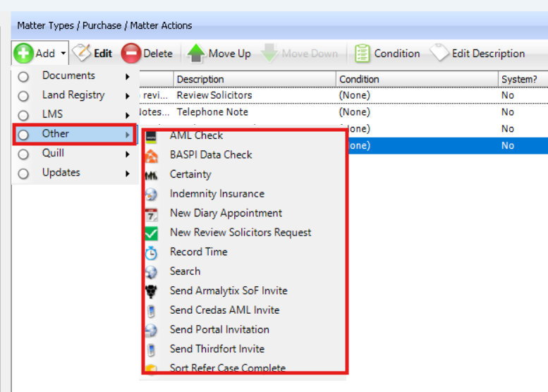Select the Land Registry radio circle

(x=23, y=96)
